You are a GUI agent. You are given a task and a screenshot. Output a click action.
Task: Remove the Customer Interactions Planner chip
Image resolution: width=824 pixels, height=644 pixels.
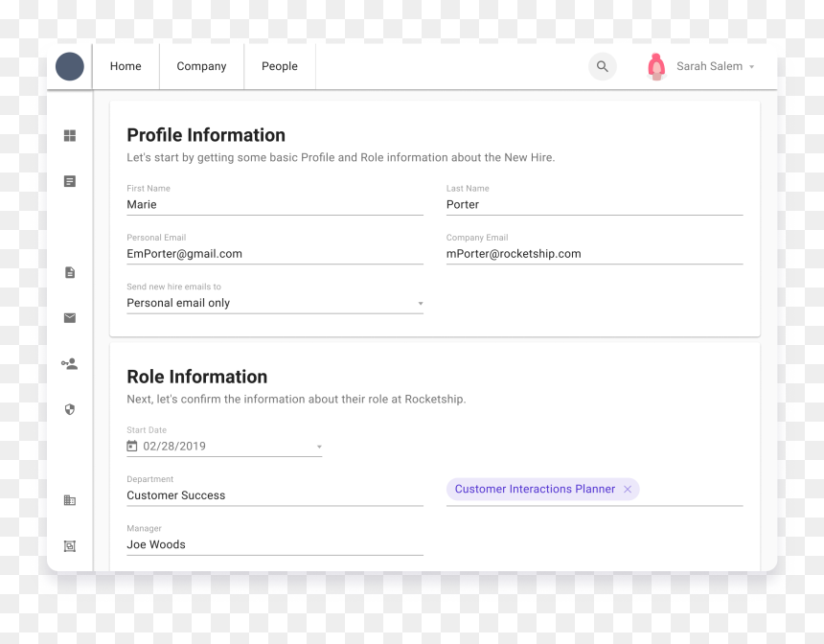coord(628,489)
